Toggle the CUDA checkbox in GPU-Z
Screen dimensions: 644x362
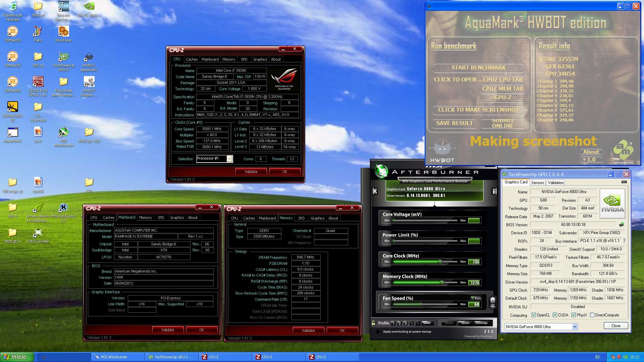[555, 315]
